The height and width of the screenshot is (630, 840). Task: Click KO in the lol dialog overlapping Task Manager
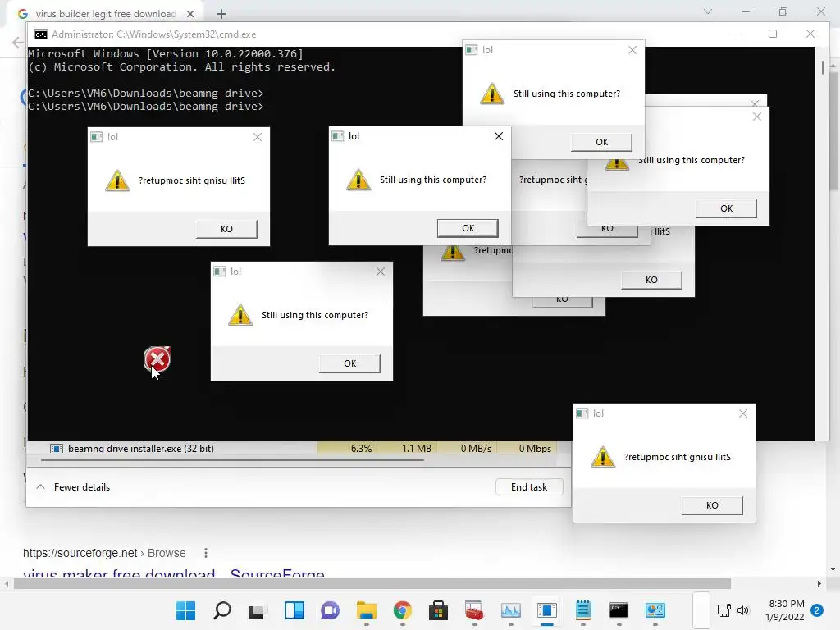712,505
